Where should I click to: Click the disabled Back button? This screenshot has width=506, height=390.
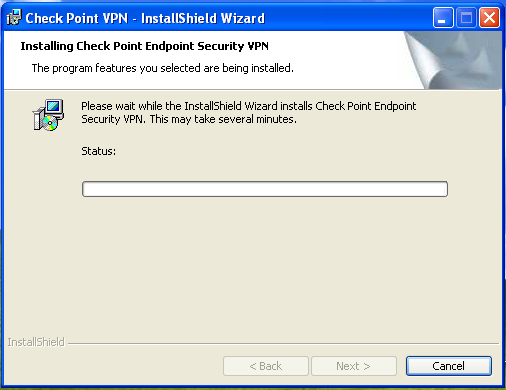click(x=266, y=366)
